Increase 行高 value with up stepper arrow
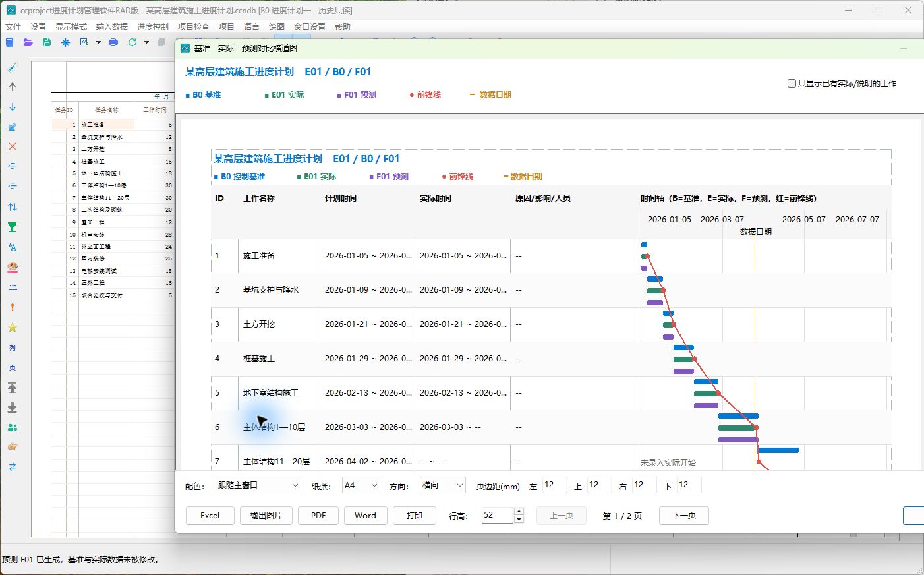This screenshot has height=575, width=924. [x=519, y=511]
